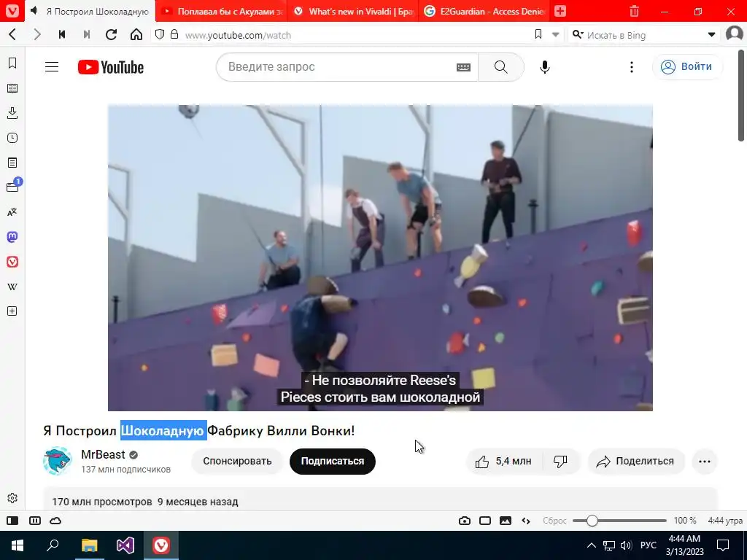747x560 pixels.
Task: Go forward to next page
Action: click(x=37, y=35)
